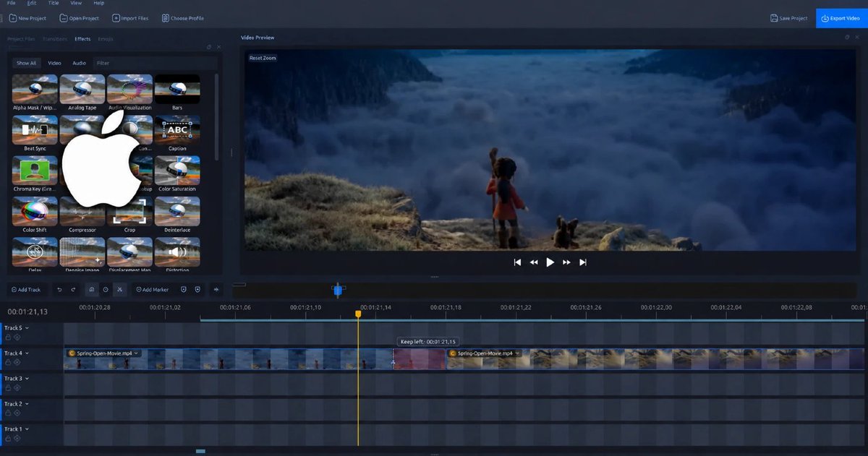Toggle keyframe icon on Track 3
The height and width of the screenshot is (456, 868).
[17, 388]
